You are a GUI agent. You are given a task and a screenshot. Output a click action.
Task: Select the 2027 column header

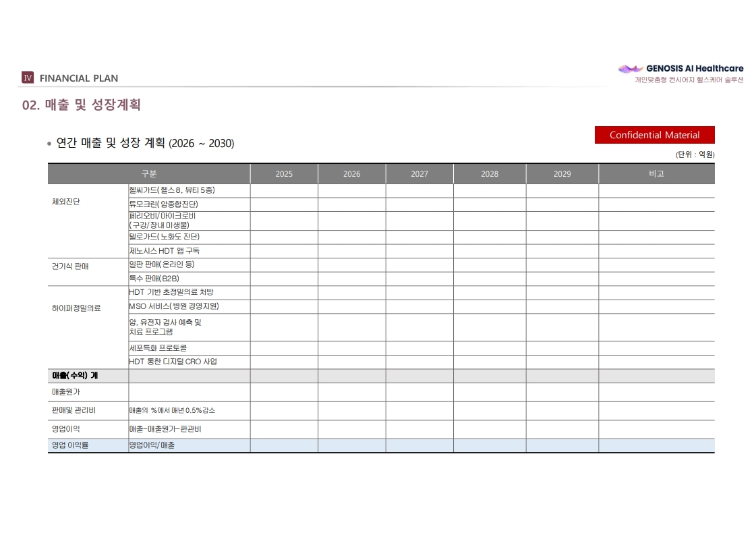[x=419, y=174]
